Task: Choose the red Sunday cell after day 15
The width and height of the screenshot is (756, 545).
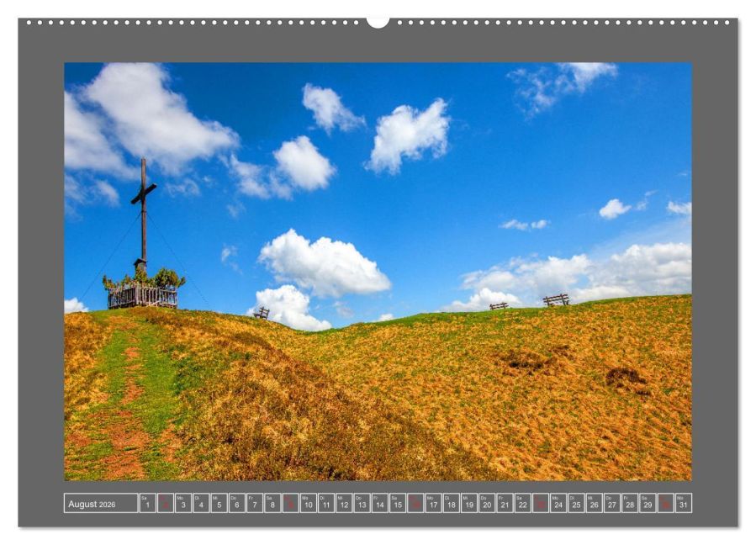Action: 415,503
